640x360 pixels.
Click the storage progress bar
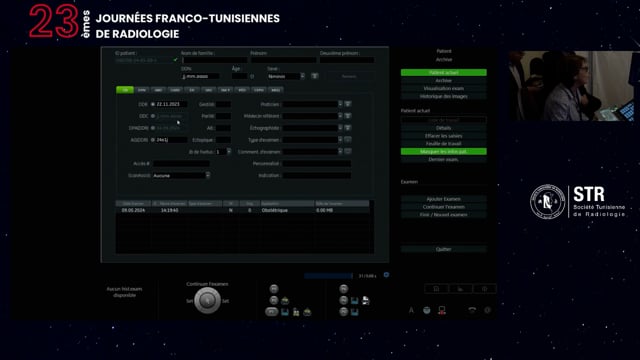[328, 276]
